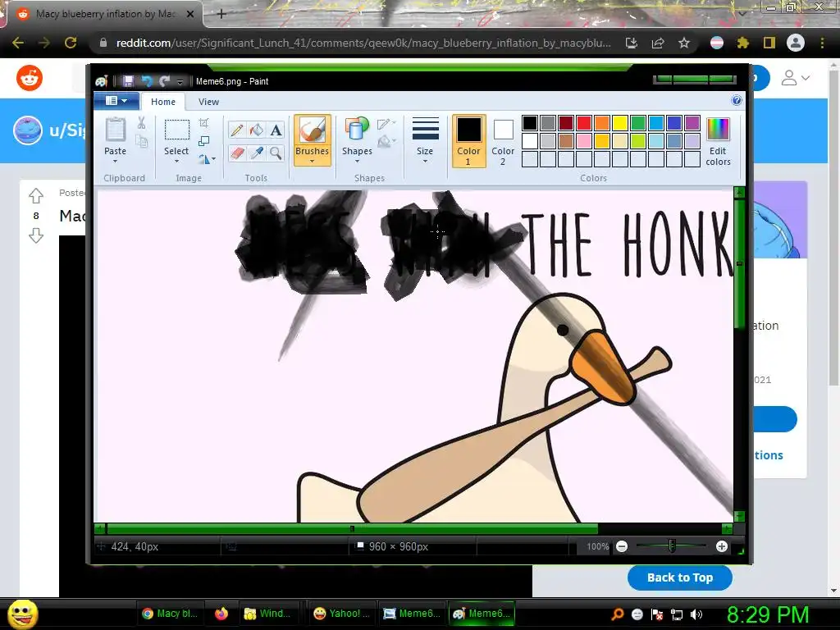
Task: Select the Pencil tool in Paint
Action: point(237,130)
